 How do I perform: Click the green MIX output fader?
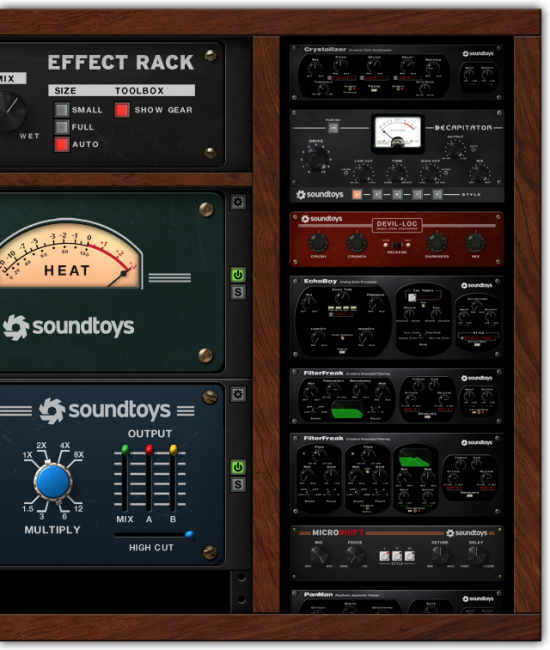pyautogui.click(x=125, y=450)
